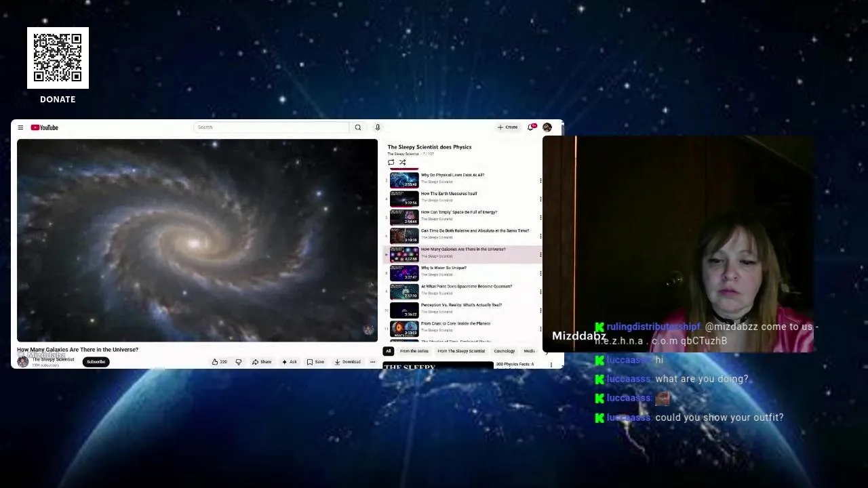Open options for 'Why Do Physical Laws Exist'
The height and width of the screenshot is (488, 868).
[x=540, y=181]
